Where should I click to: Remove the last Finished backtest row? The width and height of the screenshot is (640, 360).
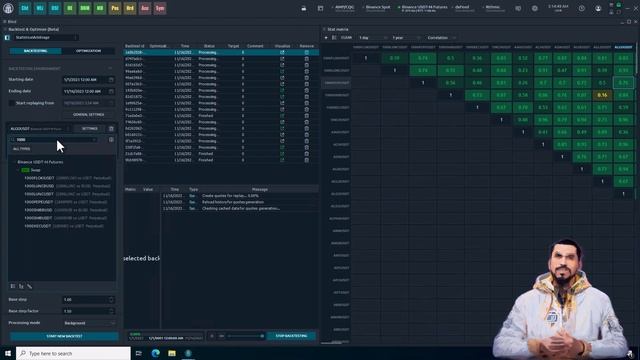pos(307,160)
